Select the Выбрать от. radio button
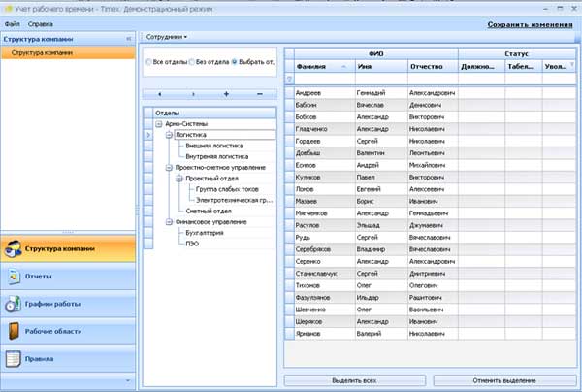The width and height of the screenshot is (582, 392). tap(235, 62)
